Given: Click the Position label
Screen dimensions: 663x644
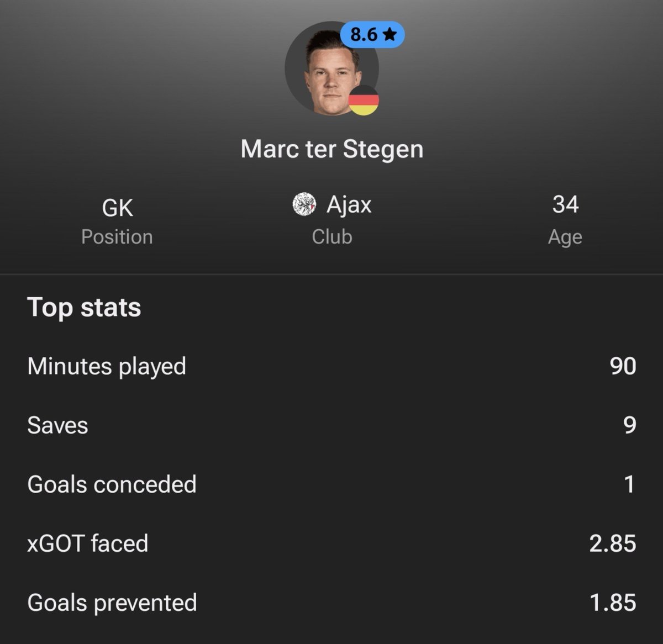Looking at the screenshot, I should pyautogui.click(x=117, y=237).
